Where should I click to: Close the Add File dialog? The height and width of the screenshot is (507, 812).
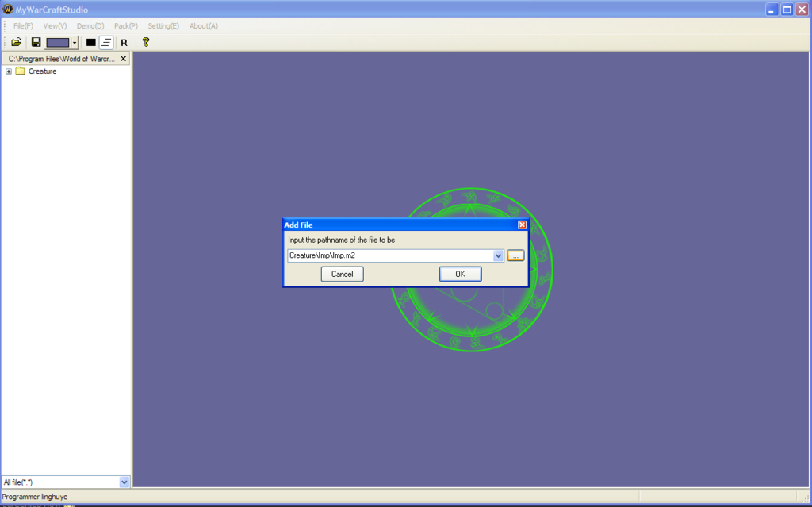[522, 225]
